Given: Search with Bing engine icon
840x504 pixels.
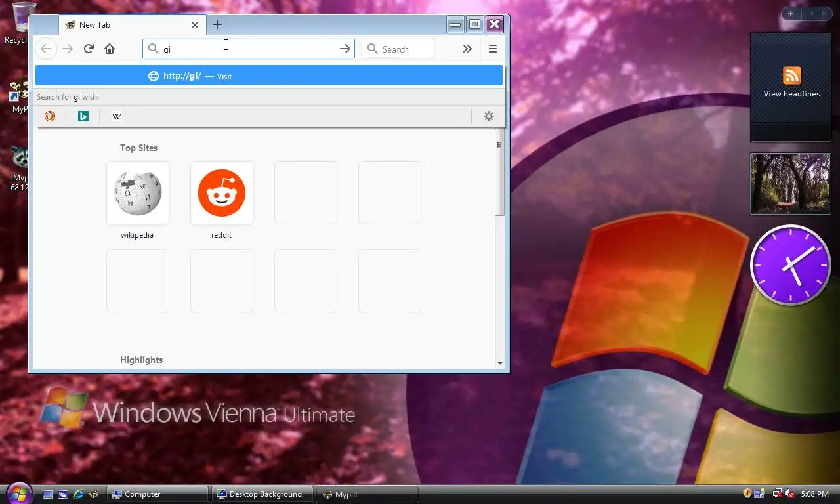Looking at the screenshot, I should tap(83, 116).
